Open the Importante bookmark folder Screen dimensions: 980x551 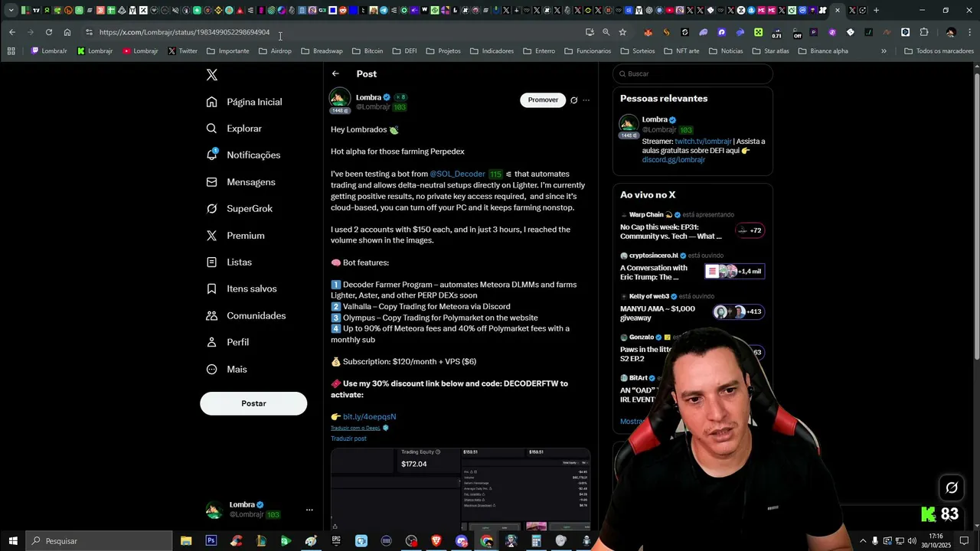pos(227,51)
